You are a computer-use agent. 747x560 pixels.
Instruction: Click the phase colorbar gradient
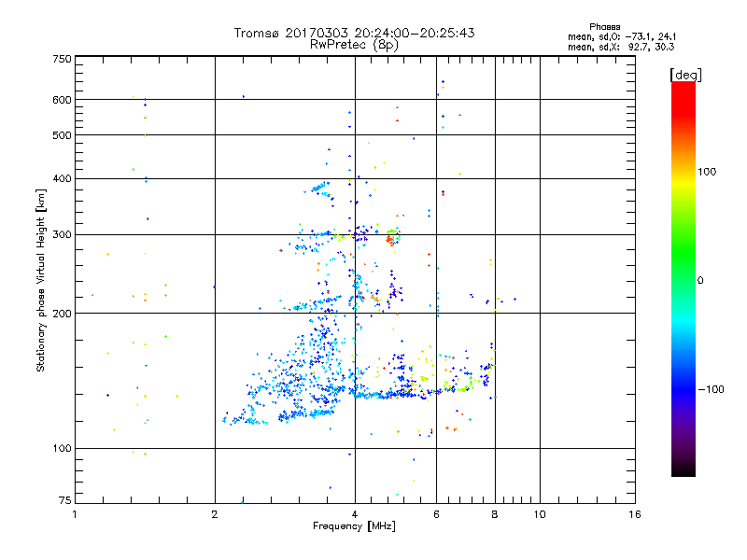point(684,279)
